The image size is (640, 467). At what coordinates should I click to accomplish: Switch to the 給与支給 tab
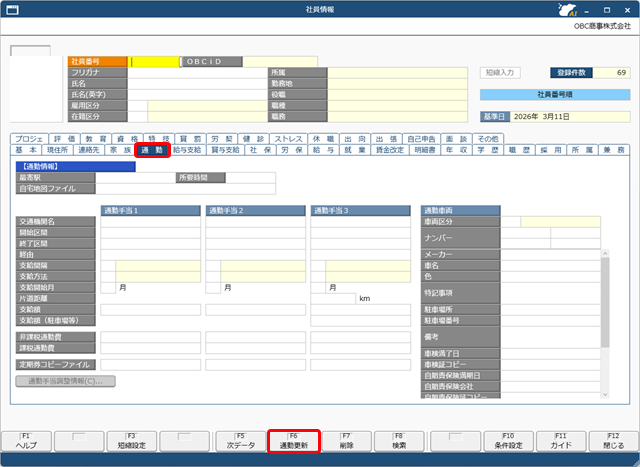click(186, 150)
